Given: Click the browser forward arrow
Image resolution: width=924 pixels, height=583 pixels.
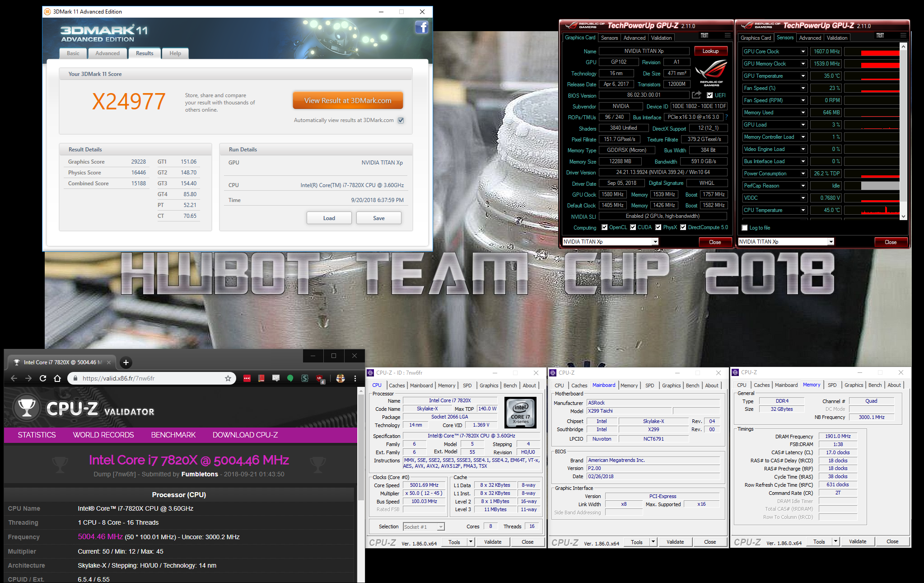Looking at the screenshot, I should tap(28, 378).
